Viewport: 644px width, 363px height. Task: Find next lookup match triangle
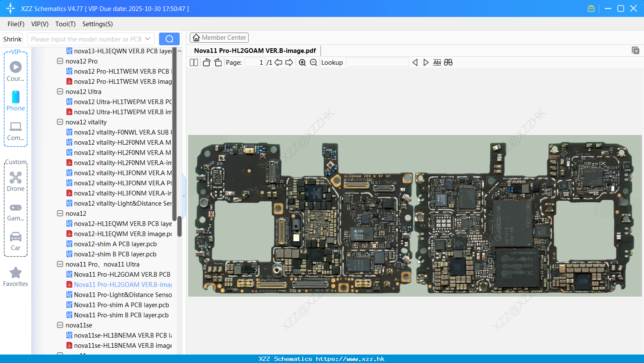(426, 63)
